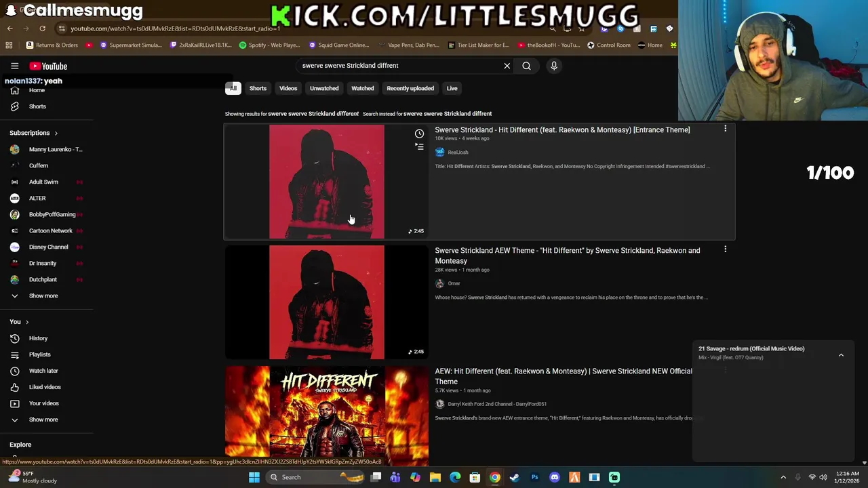Add first video to queue icon
The image size is (868, 488).
[x=419, y=146]
